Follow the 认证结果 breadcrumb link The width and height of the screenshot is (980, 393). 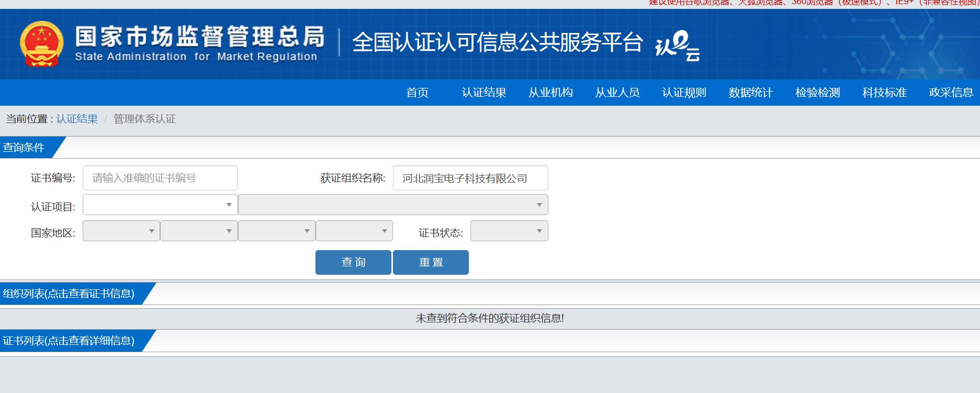[x=77, y=119]
